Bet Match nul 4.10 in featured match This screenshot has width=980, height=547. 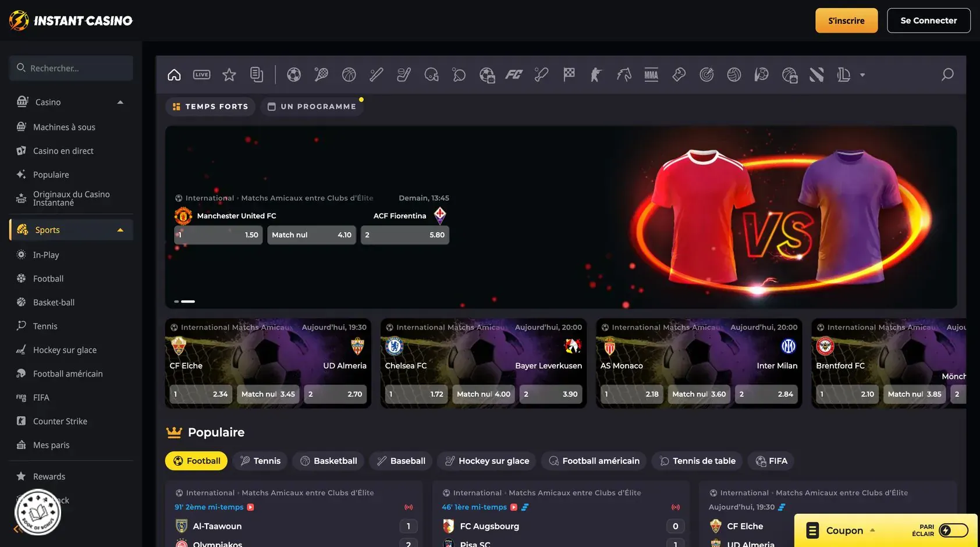point(311,235)
